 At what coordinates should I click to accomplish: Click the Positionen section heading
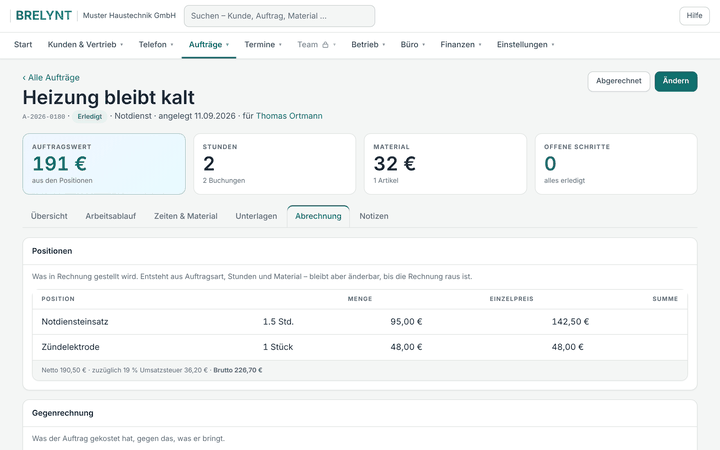pos(52,251)
